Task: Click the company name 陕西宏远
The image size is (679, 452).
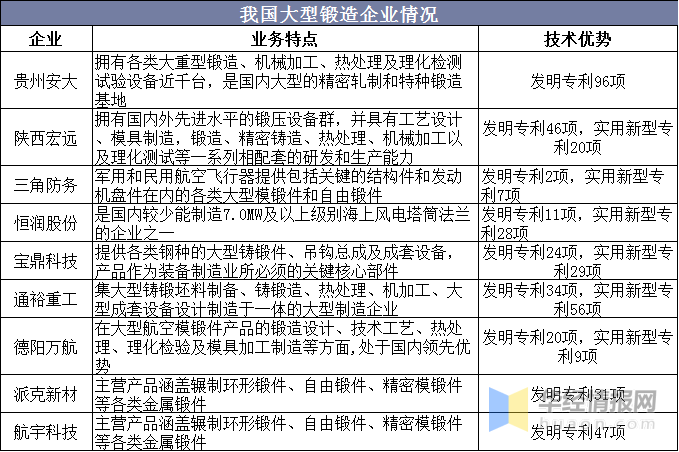Action: click(x=46, y=138)
